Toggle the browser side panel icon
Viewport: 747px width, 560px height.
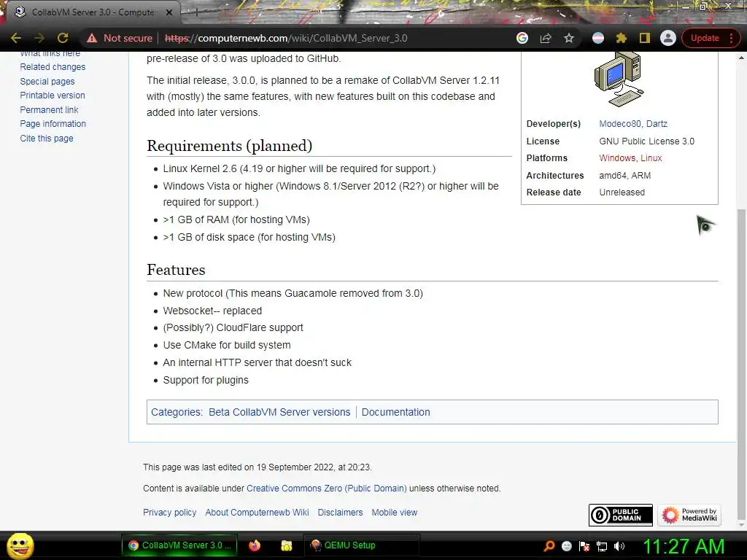[645, 38]
